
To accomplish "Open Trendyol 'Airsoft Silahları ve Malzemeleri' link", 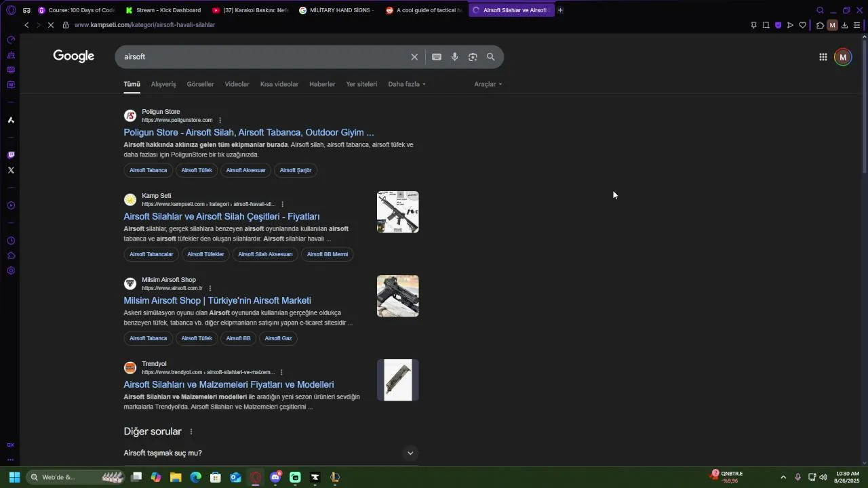I will 229,384.
